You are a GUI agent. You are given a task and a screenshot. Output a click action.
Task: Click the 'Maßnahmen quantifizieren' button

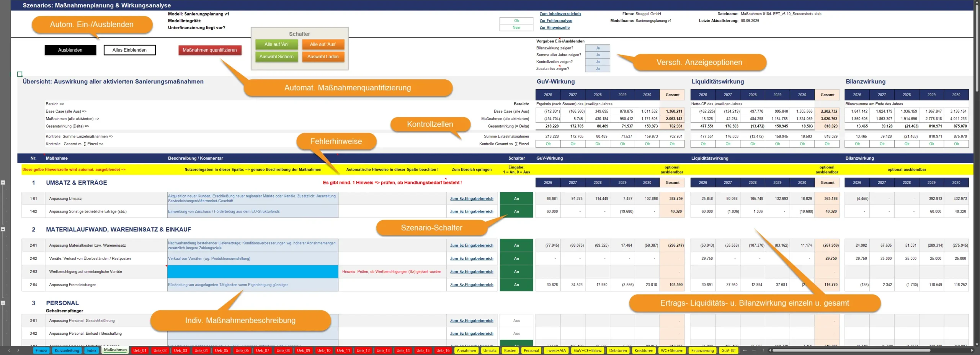pyautogui.click(x=210, y=50)
